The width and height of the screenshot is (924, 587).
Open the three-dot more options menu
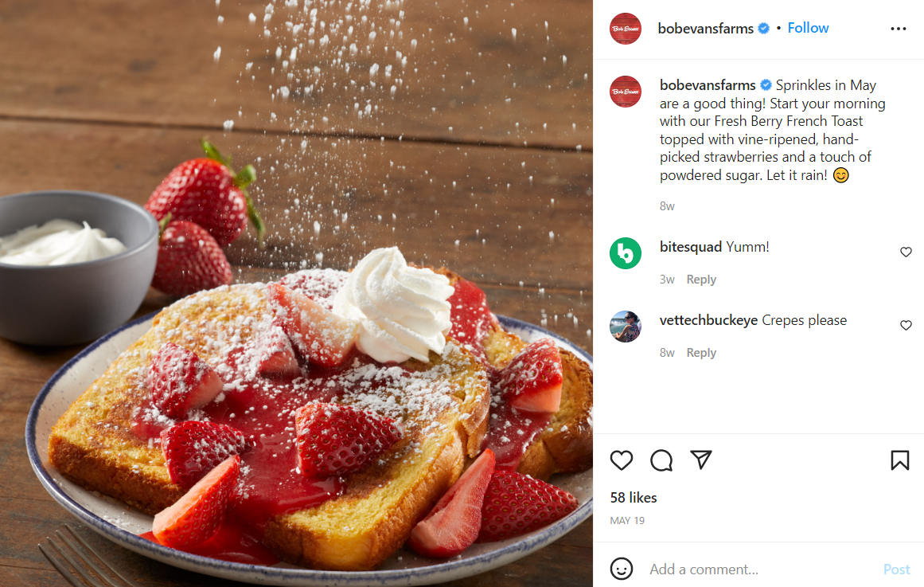(x=898, y=29)
